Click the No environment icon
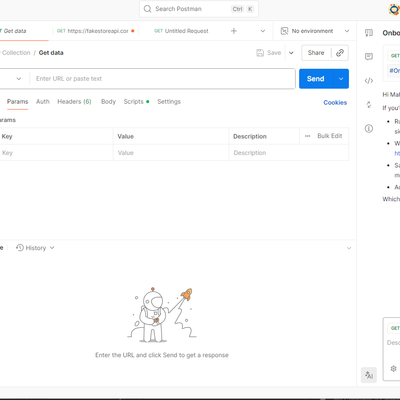Image resolution: width=400 pixels, height=400 pixels. coord(284,31)
